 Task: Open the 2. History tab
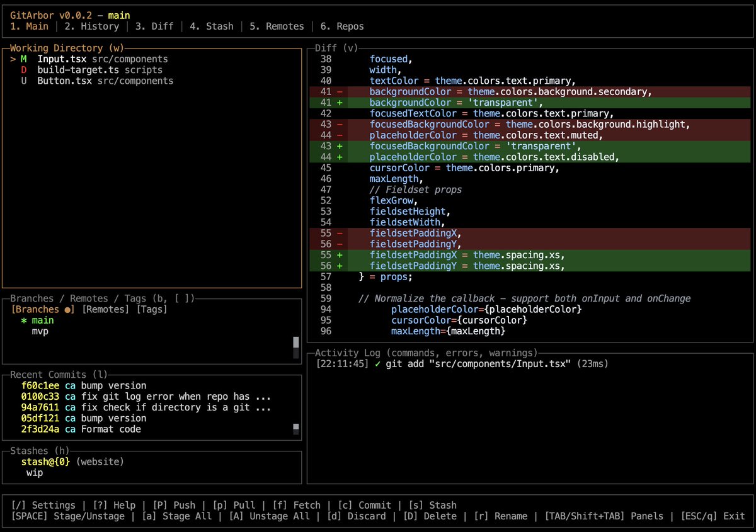(x=91, y=26)
